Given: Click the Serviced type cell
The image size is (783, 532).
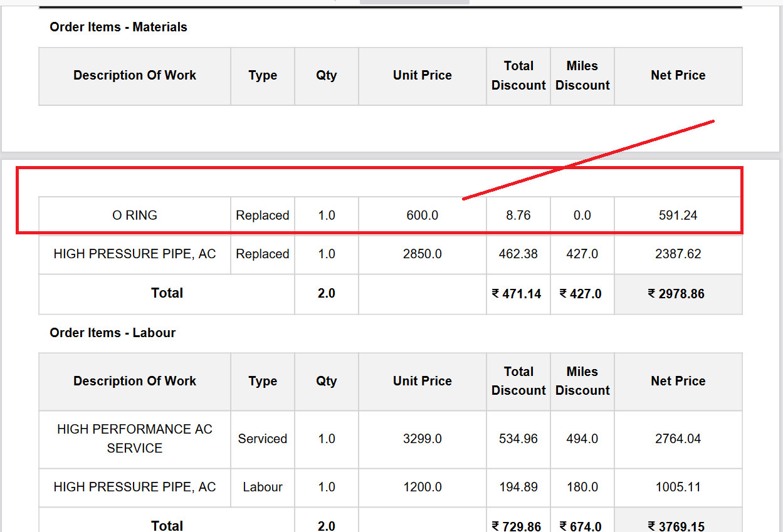Looking at the screenshot, I should (x=262, y=439).
